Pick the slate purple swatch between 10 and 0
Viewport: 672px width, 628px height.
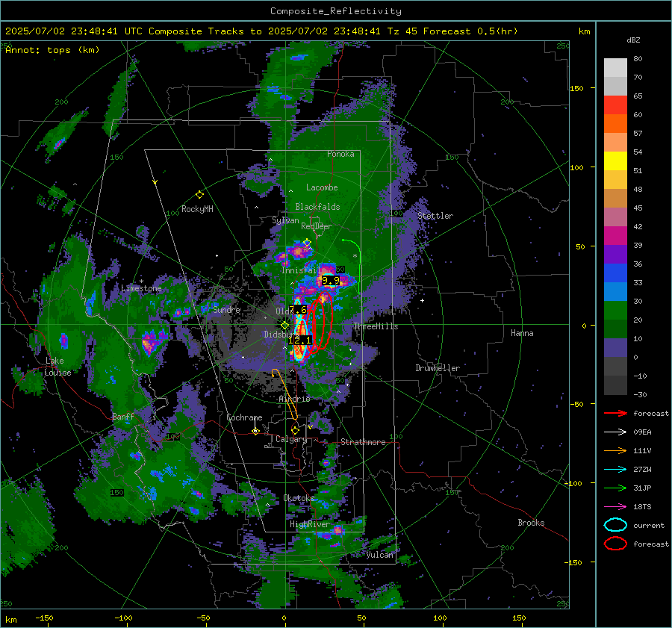pos(615,348)
